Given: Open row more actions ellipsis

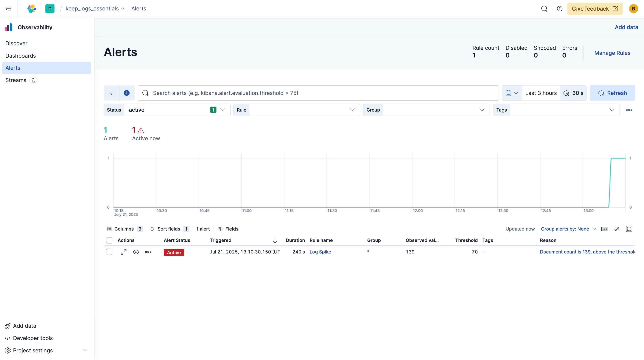Looking at the screenshot, I should (148, 252).
